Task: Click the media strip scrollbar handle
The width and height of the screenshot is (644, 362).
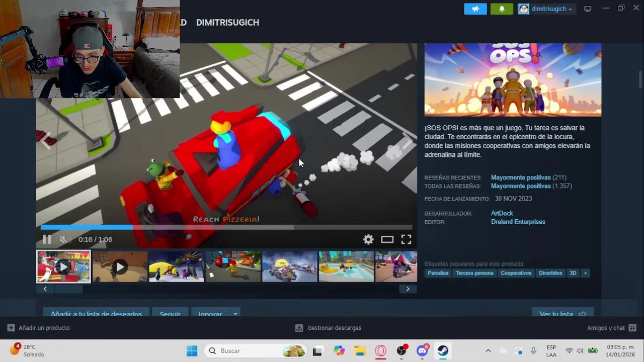Action: tap(68, 289)
